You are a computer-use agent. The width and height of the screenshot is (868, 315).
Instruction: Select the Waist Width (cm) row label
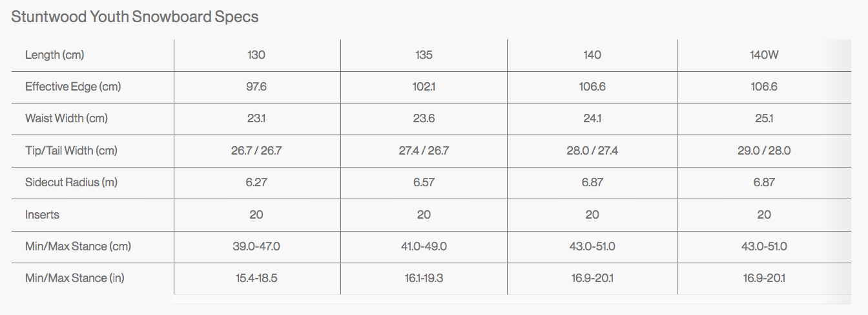(x=67, y=118)
